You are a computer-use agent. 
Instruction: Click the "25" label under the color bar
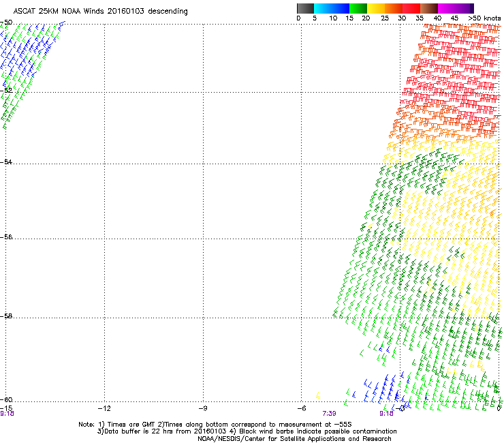(x=385, y=18)
